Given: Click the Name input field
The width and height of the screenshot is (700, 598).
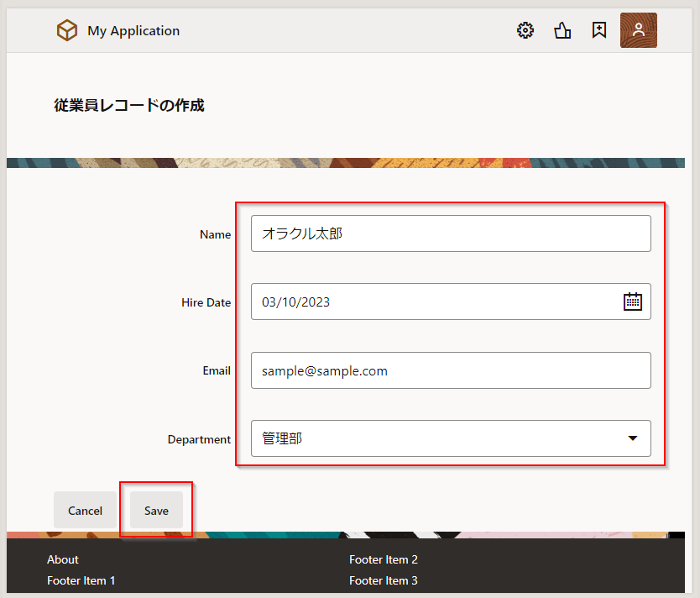Looking at the screenshot, I should [450, 233].
